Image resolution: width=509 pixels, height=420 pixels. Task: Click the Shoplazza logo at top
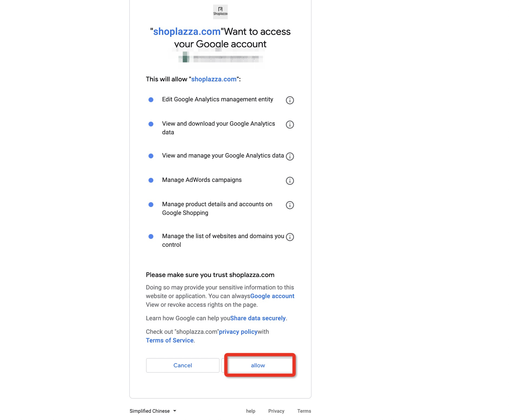(220, 12)
